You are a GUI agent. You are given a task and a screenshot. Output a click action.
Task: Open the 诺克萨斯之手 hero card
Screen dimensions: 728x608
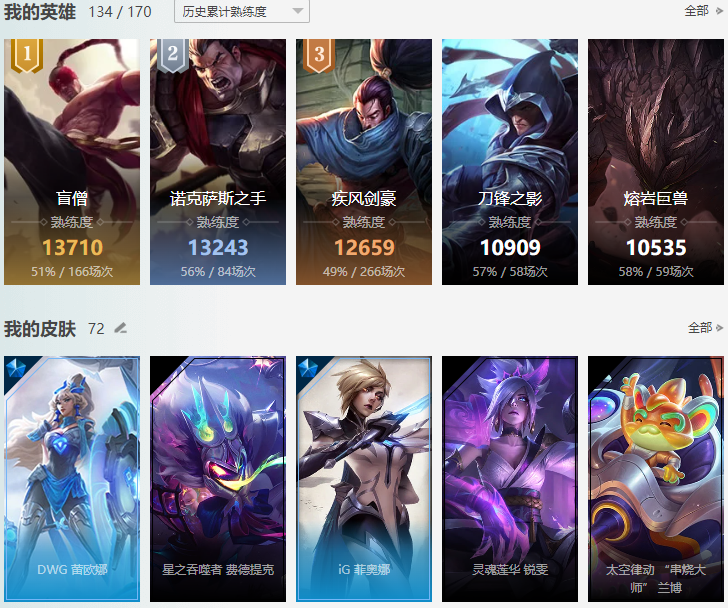(x=218, y=162)
